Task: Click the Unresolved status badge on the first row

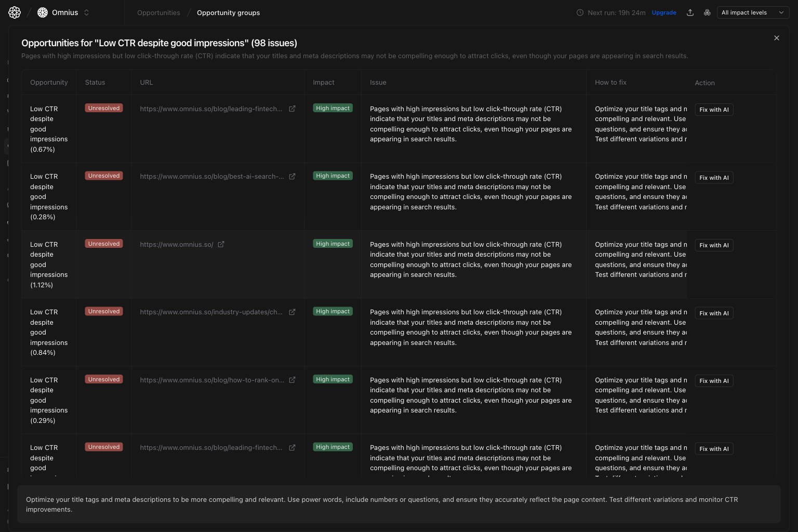Action: click(x=103, y=108)
